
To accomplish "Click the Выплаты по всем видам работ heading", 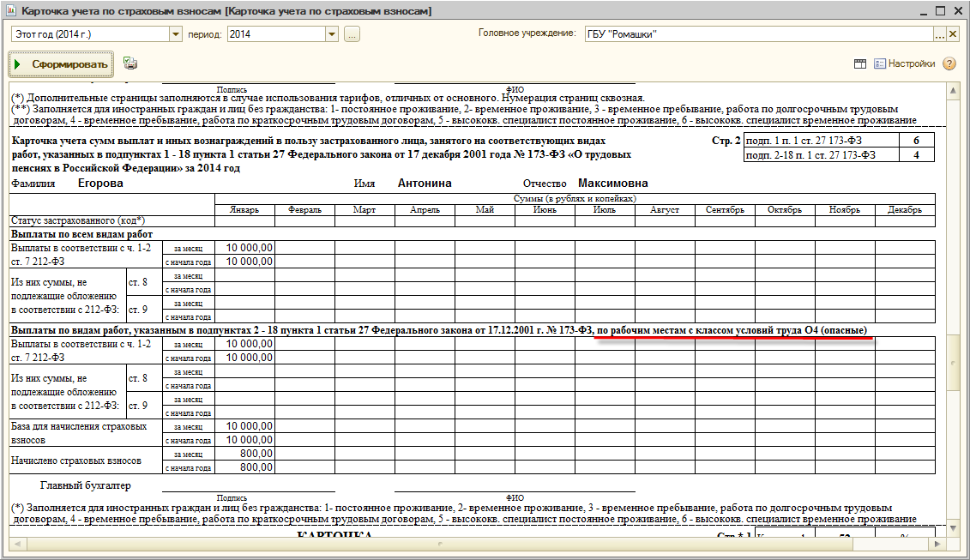I will pos(81,234).
